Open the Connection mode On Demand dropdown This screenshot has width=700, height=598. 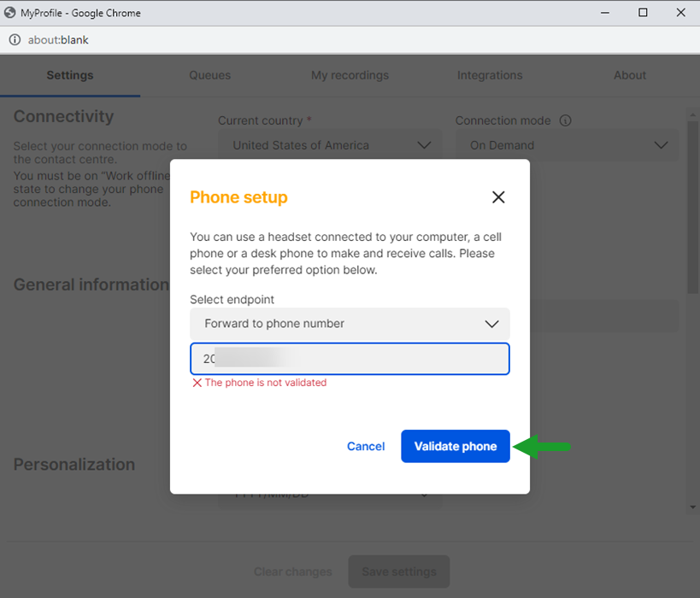click(x=567, y=145)
